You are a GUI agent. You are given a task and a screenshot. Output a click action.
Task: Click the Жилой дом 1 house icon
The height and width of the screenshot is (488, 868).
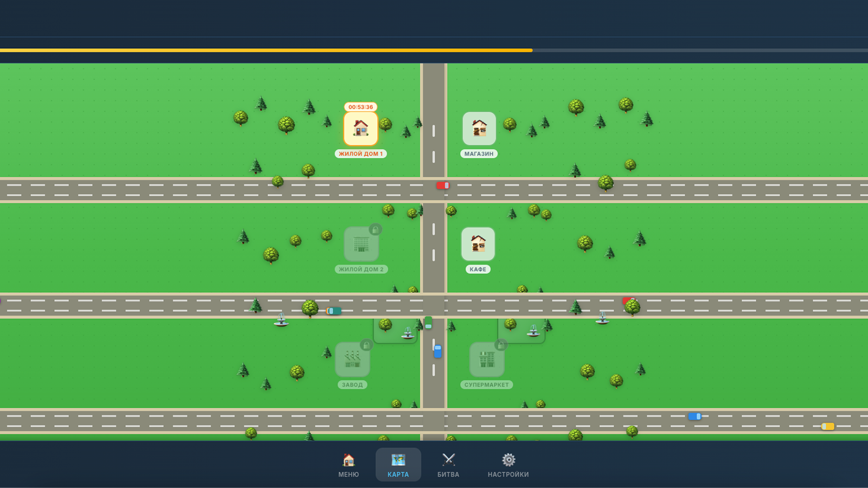(360, 128)
